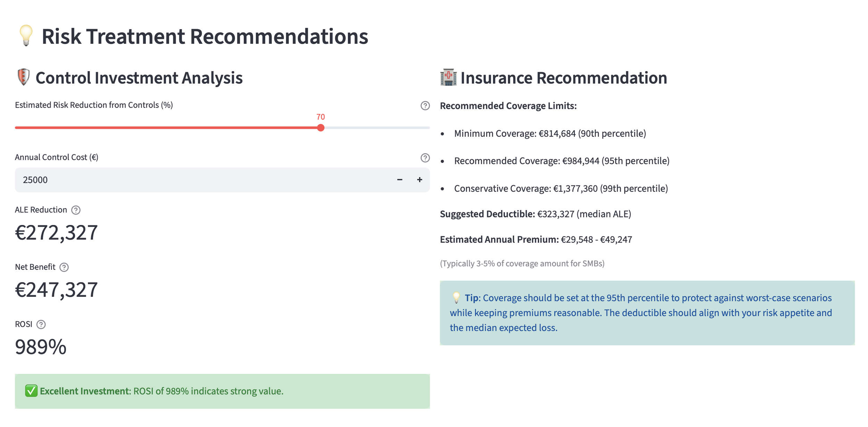Click green checkmark in Excellent Investment banner
This screenshot has width=868, height=427.
coord(31,391)
